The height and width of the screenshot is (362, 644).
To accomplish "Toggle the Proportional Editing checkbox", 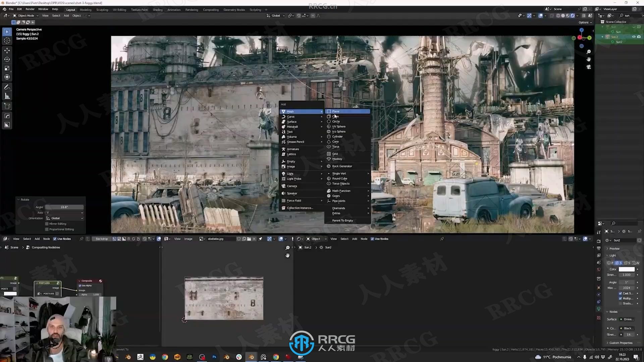I will (47, 230).
